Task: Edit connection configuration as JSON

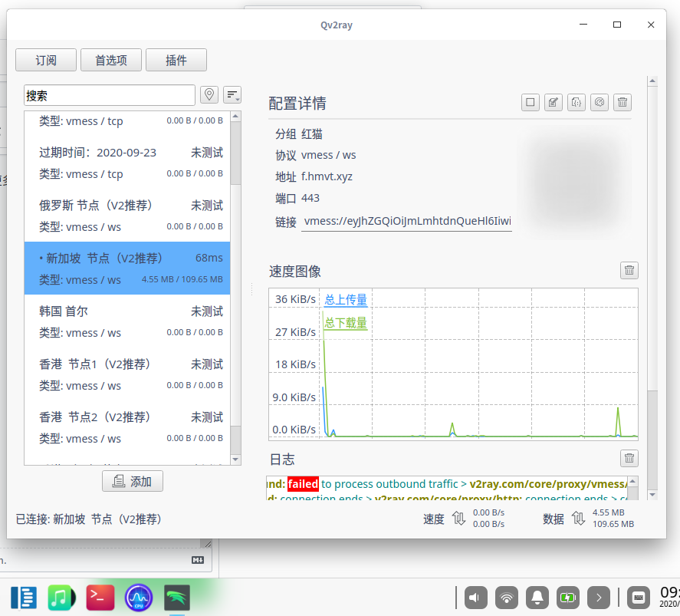Action: 576,102
